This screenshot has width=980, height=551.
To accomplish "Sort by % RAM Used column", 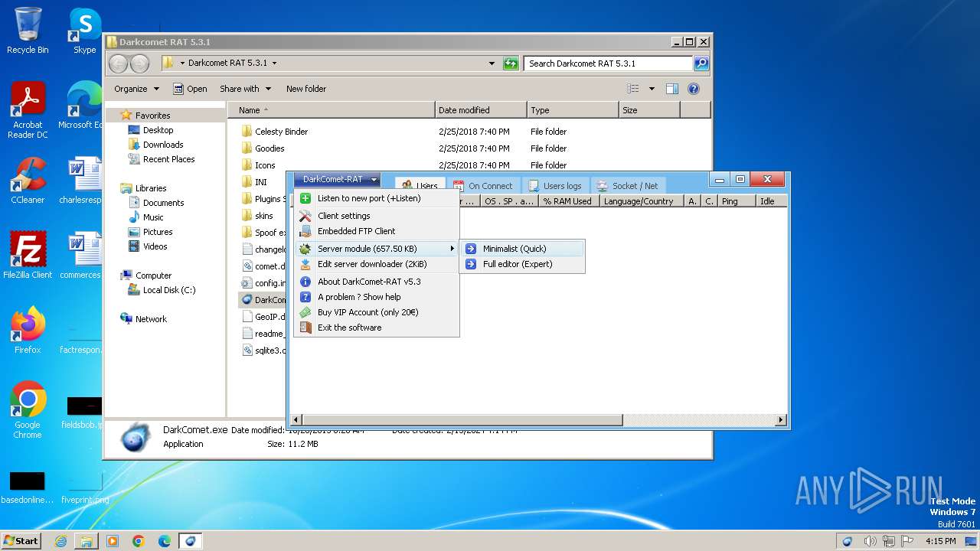I will [x=567, y=201].
